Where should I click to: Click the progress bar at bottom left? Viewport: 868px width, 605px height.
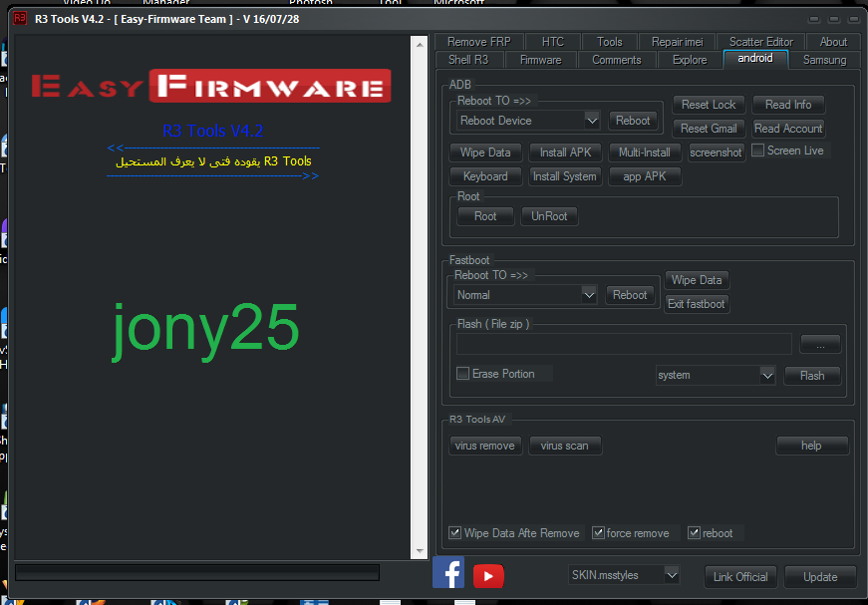tap(196, 573)
